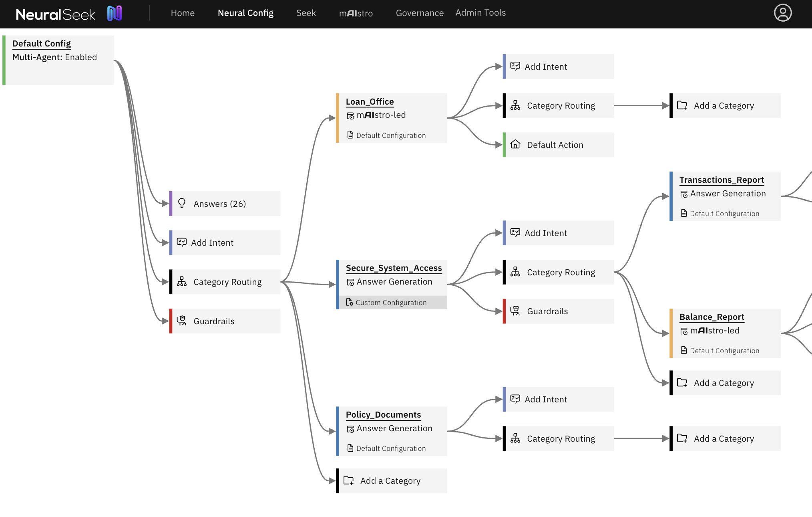The image size is (812, 517).
Task: Click the Guardrails shield icon under Default Config
Action: (182, 321)
